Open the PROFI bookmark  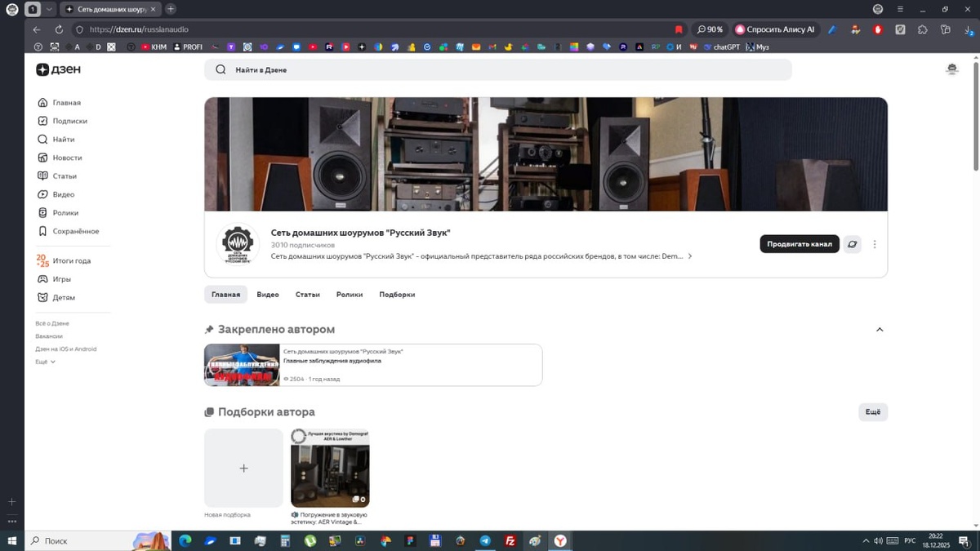point(187,47)
